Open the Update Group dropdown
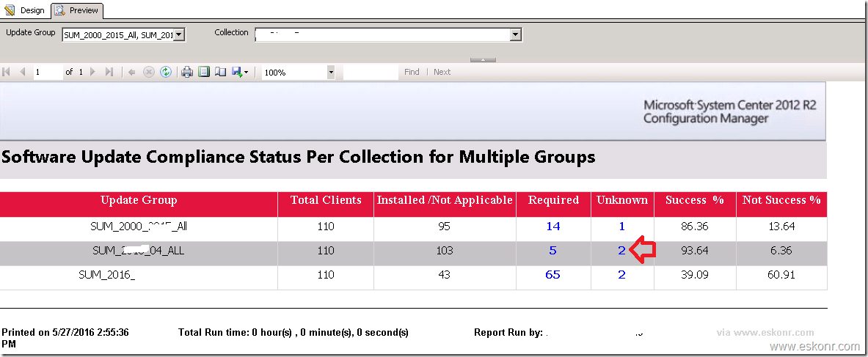This screenshot has height=357, width=868. (x=180, y=34)
